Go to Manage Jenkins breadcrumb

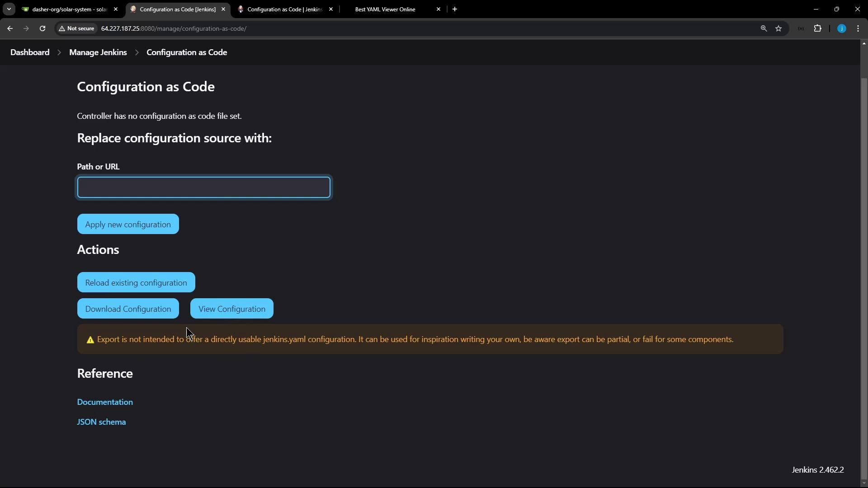[98, 52]
